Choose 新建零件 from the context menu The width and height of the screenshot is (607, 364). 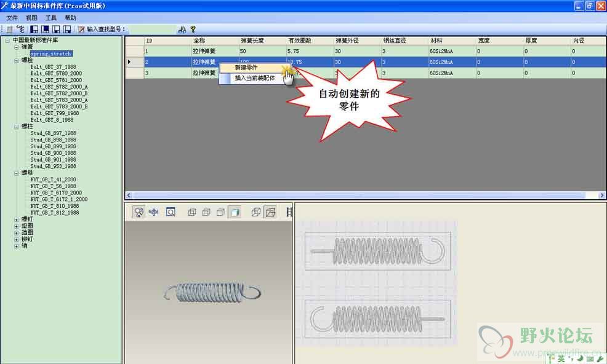[x=254, y=68]
